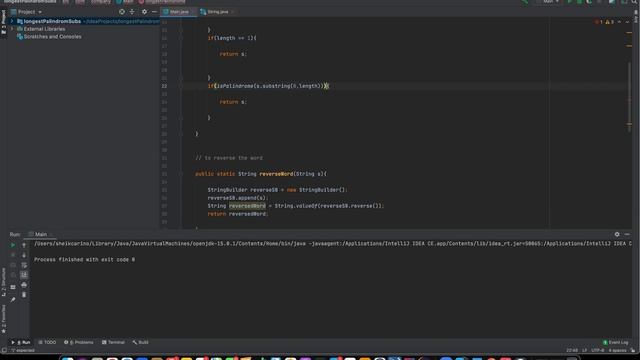This screenshot has height=360, width=640.
Task: Click the editor vertical scrollbar
Action: [x=629, y=97]
